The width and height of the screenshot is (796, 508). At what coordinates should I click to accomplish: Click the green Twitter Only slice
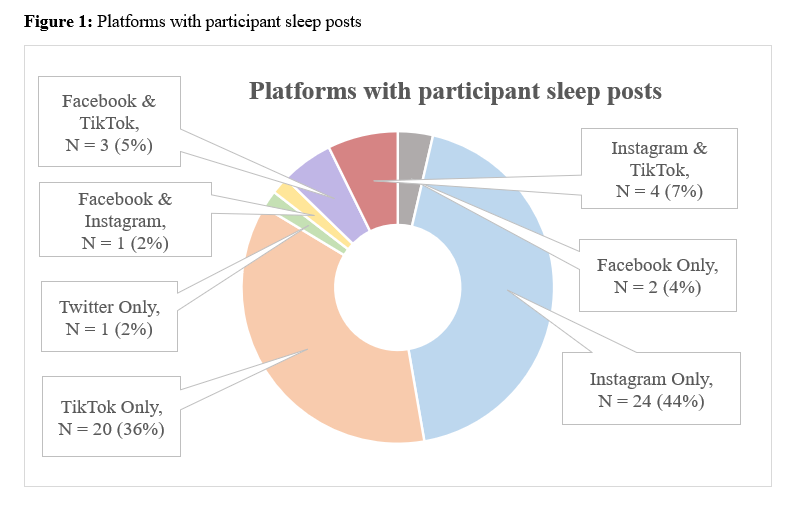pos(304,223)
